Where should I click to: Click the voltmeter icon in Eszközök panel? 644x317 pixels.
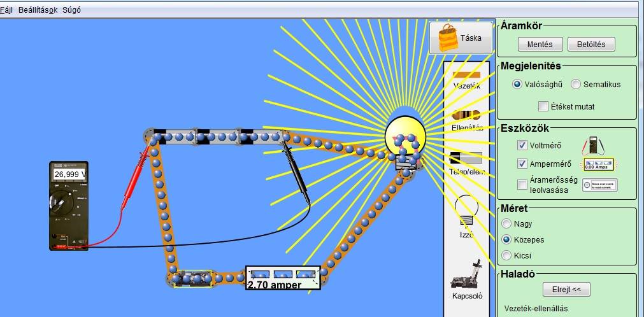pyautogui.click(x=594, y=145)
